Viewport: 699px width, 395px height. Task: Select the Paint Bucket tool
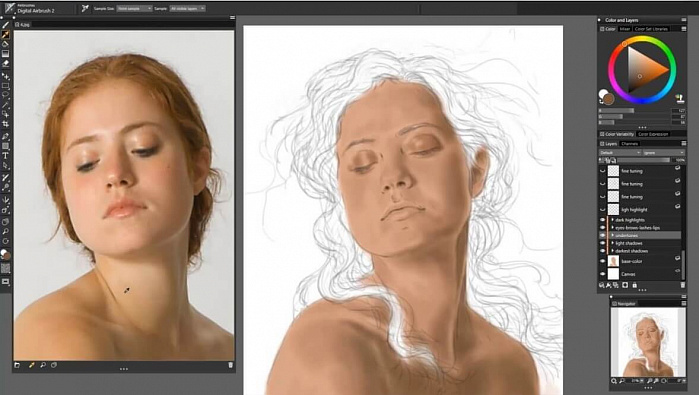[x=5, y=44]
